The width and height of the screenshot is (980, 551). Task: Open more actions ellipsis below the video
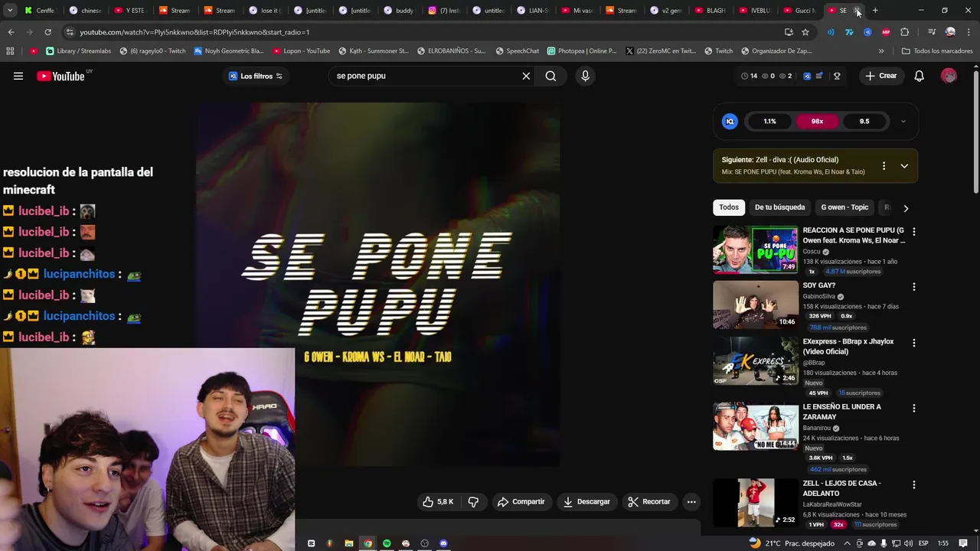[691, 502]
